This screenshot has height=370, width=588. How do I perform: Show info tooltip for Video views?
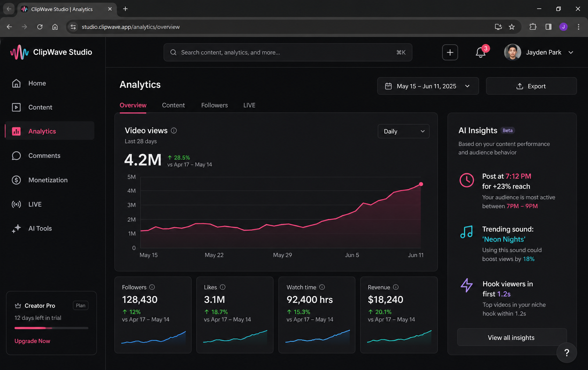coord(174,130)
